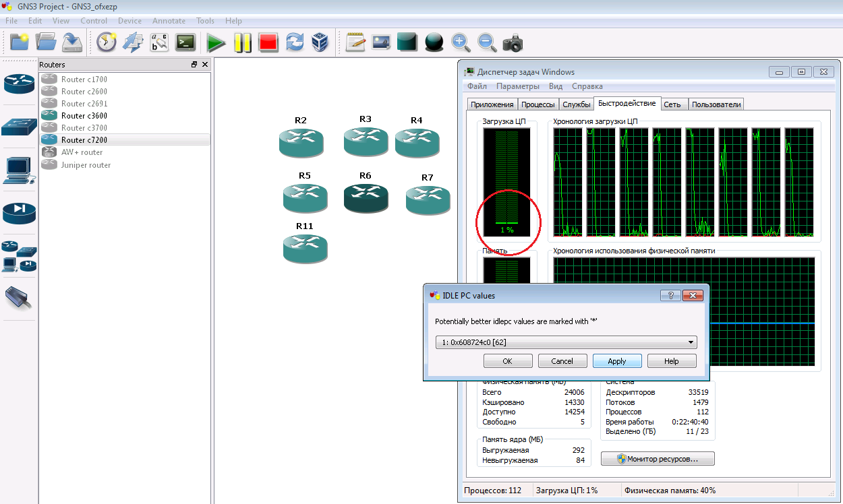Switch to the Процессы tab
This screenshot has height=504, width=843.
(539, 104)
